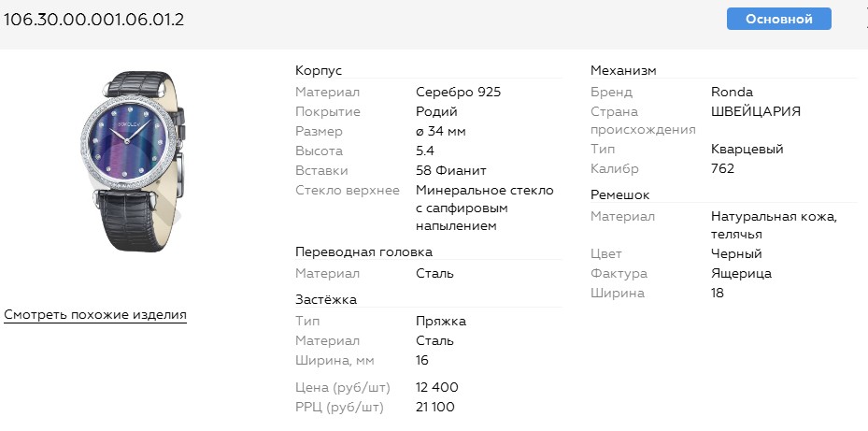Click the Кварцевый mechanism type value
Image resolution: width=868 pixels, height=431 pixels.
click(747, 150)
